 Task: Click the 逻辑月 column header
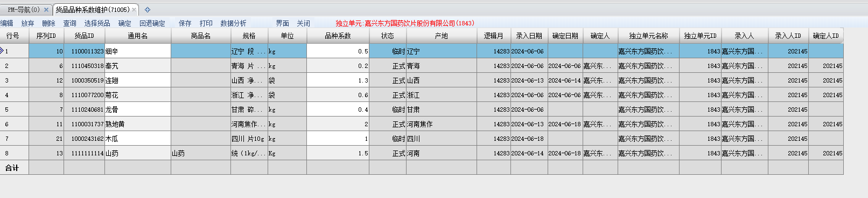494,36
